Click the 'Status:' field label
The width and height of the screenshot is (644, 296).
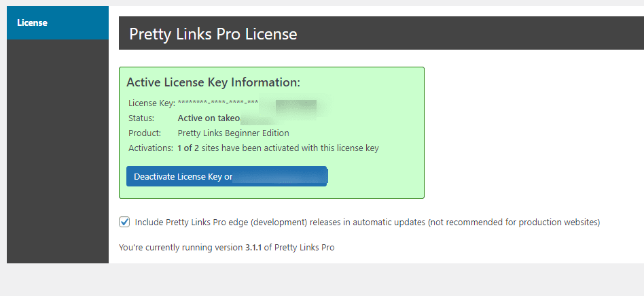tap(141, 118)
